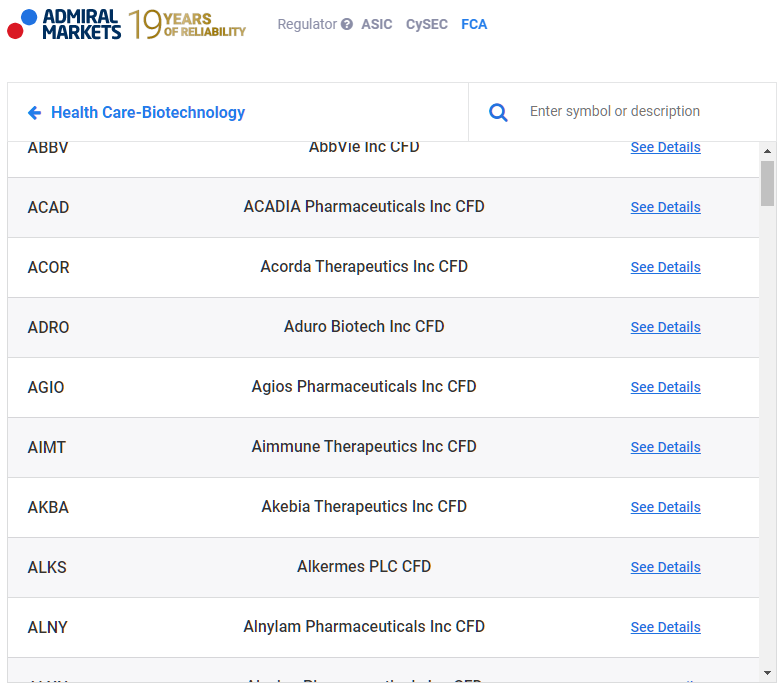The height and width of the screenshot is (690, 784).
Task: Click the regulator help question mark icon
Action: pyautogui.click(x=347, y=24)
